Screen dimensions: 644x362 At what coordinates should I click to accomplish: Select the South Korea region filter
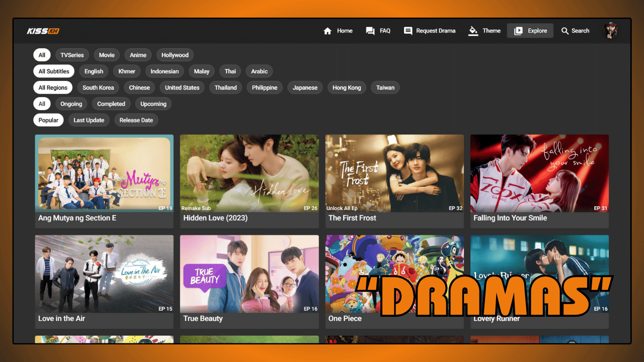[x=98, y=87]
